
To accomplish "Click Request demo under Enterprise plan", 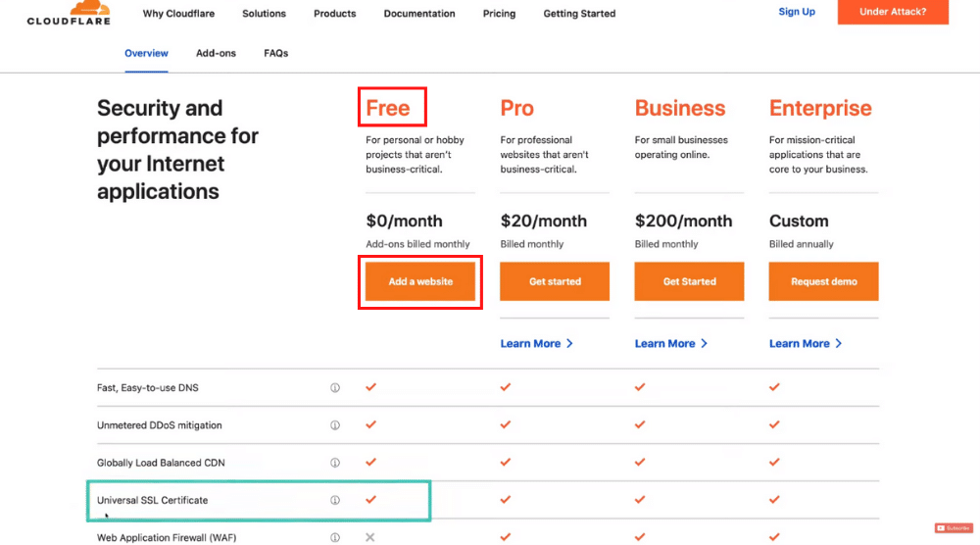I will point(824,281).
